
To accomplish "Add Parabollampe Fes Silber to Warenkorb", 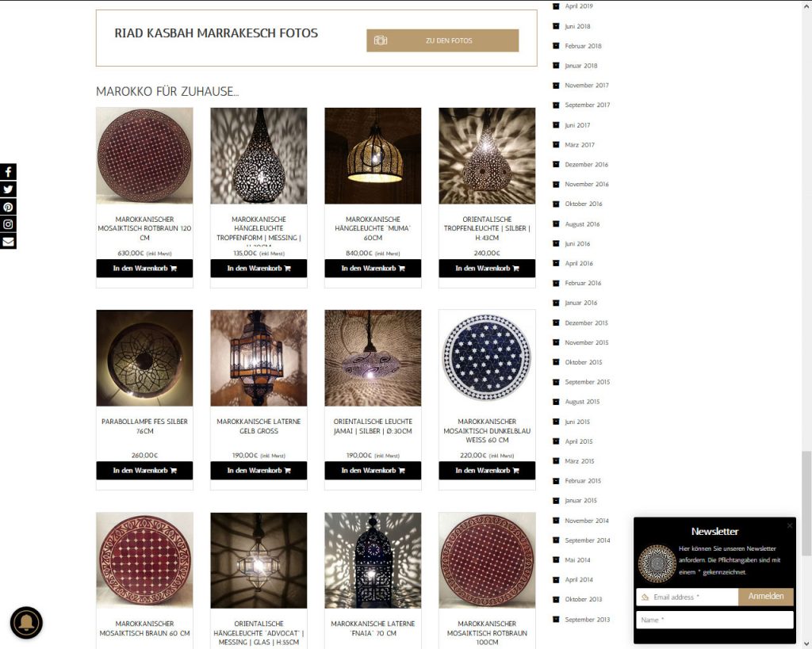I will tap(144, 471).
